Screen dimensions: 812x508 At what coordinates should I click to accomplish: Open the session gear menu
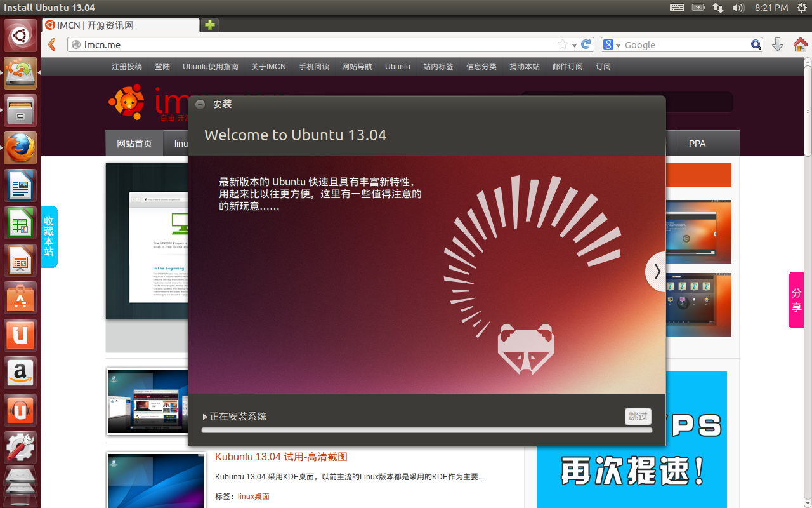coord(802,8)
